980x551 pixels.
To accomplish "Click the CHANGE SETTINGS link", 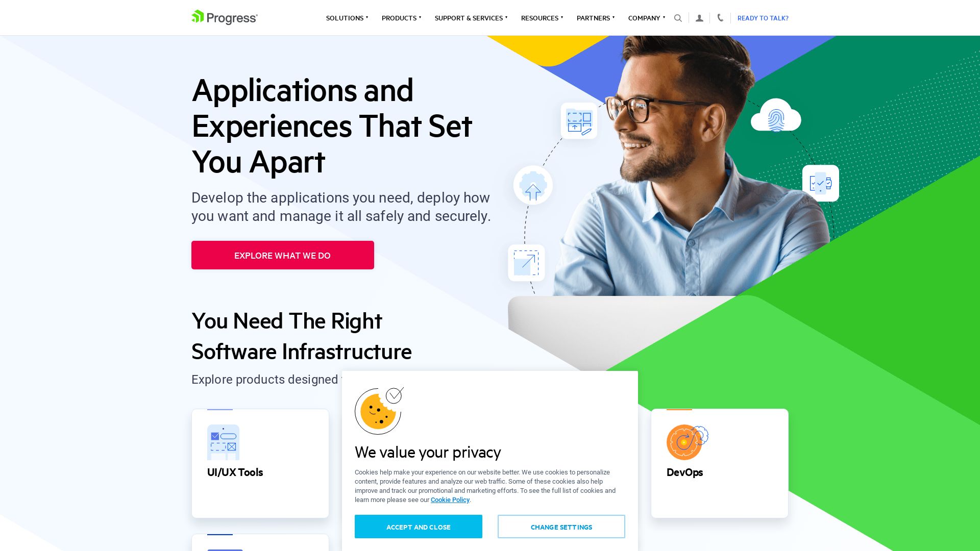I will tap(561, 527).
